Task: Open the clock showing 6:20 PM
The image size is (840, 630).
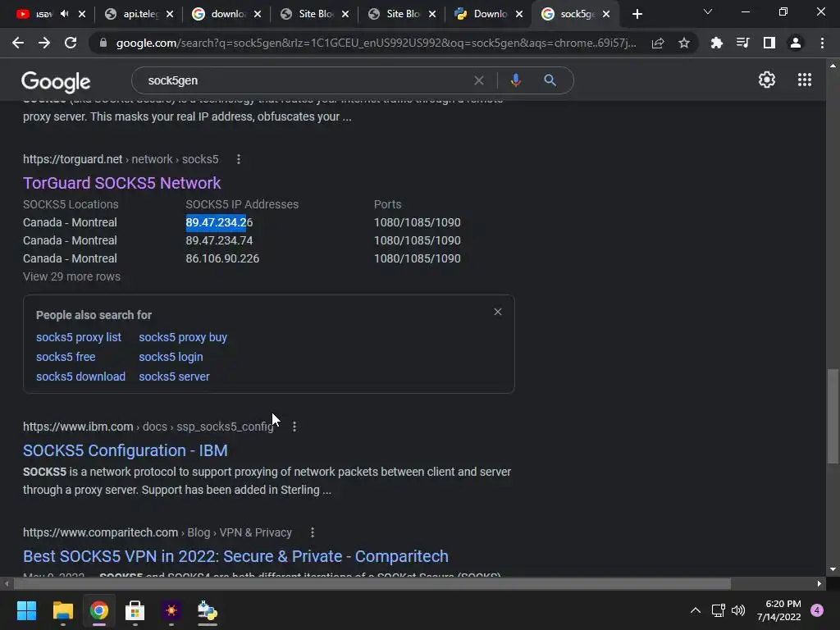Action: coord(779,610)
